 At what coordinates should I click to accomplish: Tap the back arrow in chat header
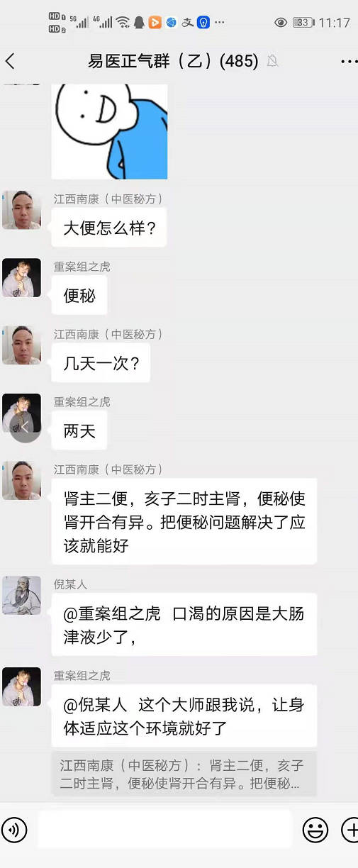(10, 61)
